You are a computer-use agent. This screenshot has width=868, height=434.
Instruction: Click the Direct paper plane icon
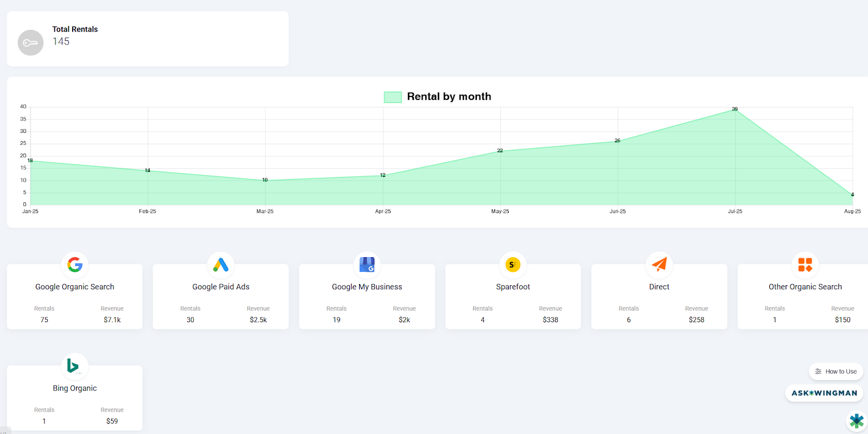coord(659,264)
